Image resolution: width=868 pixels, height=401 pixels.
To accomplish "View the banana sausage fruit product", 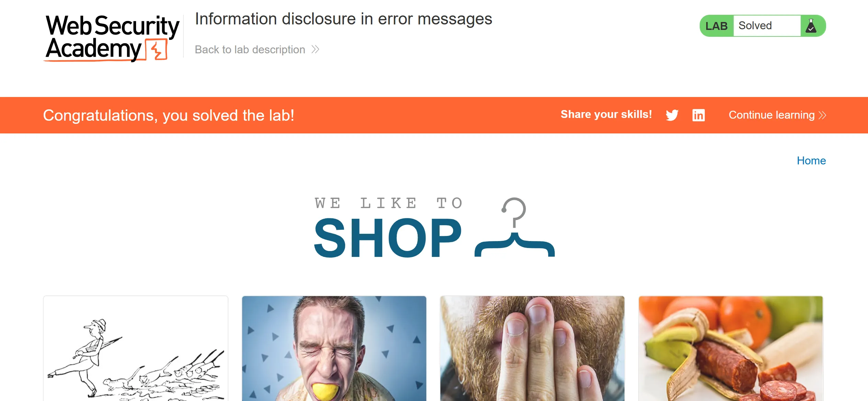I will click(731, 348).
